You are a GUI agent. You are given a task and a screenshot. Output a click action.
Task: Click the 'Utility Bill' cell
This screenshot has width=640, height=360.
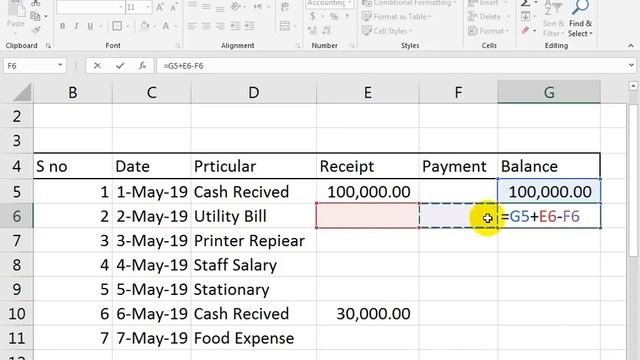253,216
